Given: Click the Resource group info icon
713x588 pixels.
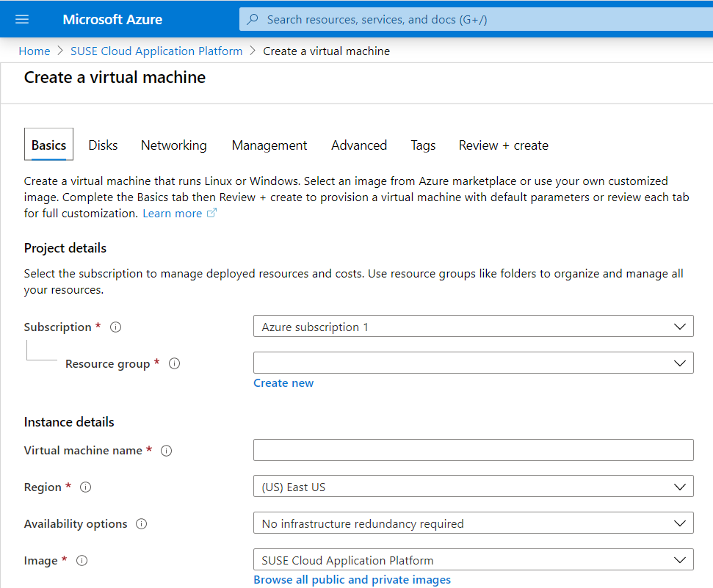Looking at the screenshot, I should coord(174,363).
